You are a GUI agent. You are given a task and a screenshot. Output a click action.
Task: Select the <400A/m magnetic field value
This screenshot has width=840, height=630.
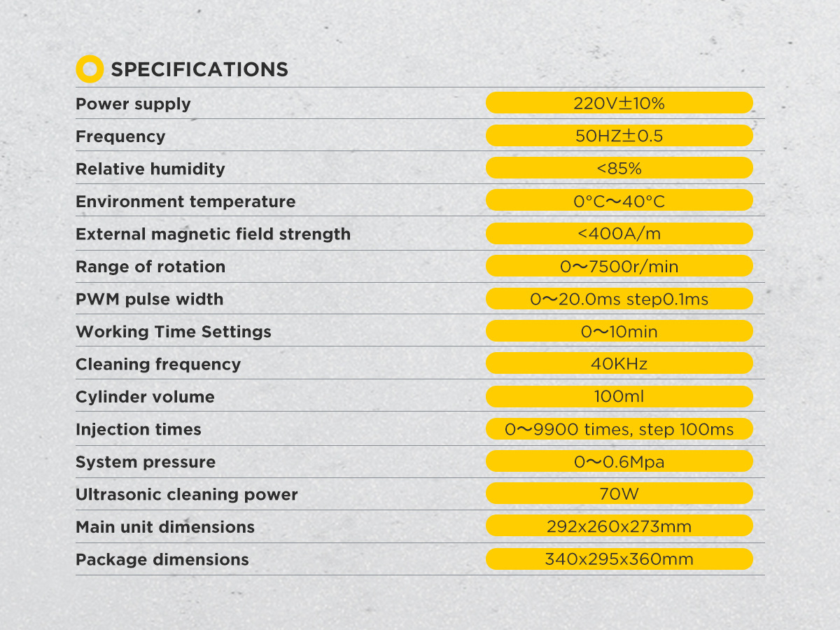[619, 234]
